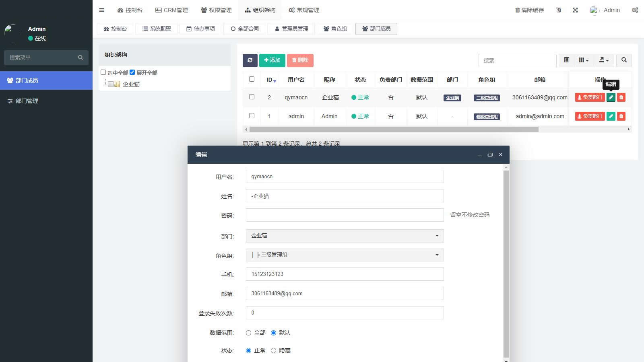Click the red trash icon in admin row

621,116
